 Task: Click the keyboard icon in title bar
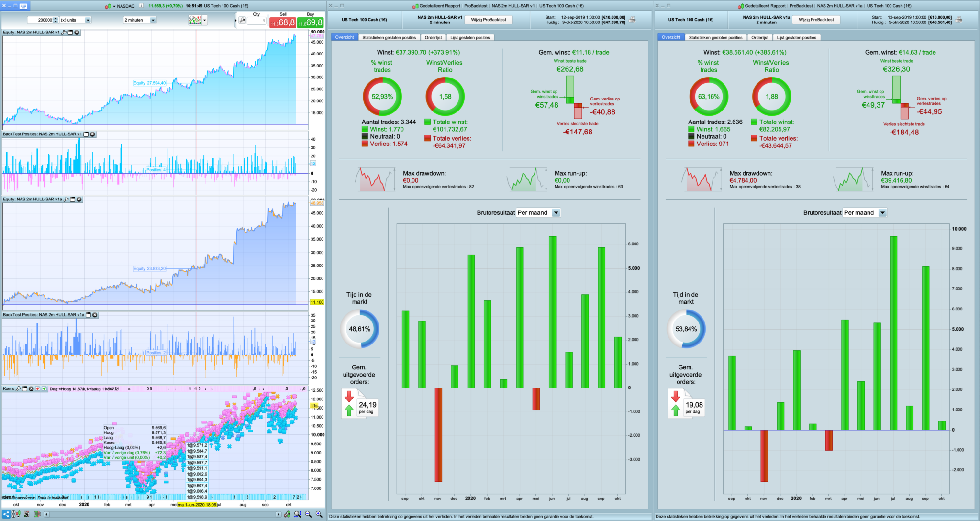23,6
